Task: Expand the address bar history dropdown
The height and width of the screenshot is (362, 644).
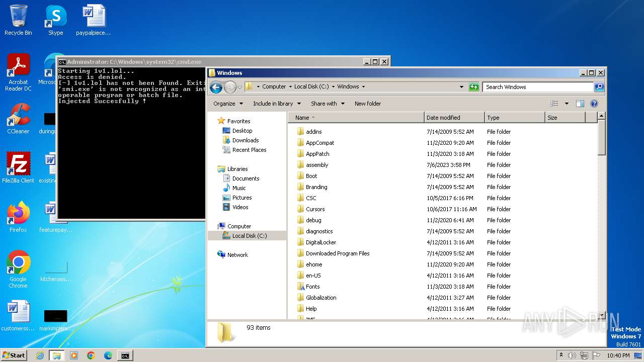Action: tap(461, 87)
